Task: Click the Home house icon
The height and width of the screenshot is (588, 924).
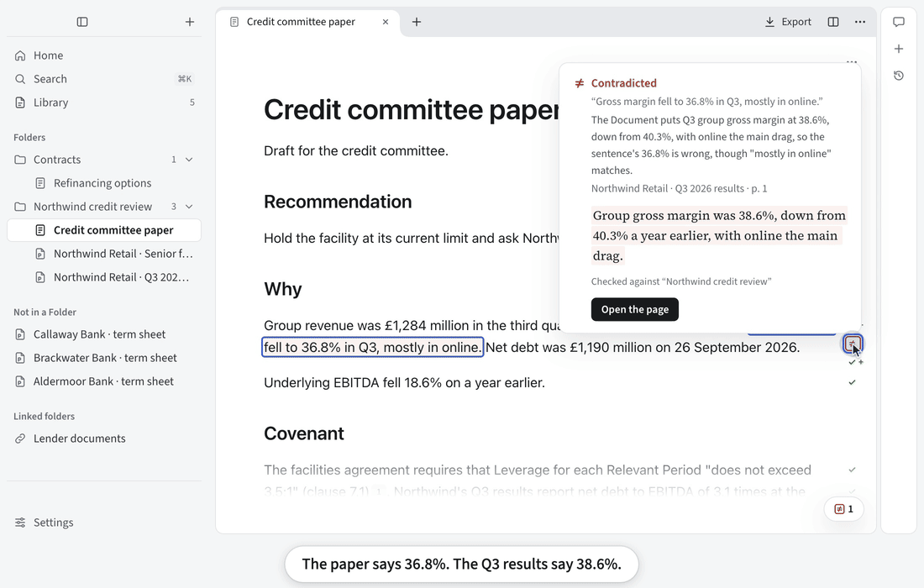Action: point(20,55)
